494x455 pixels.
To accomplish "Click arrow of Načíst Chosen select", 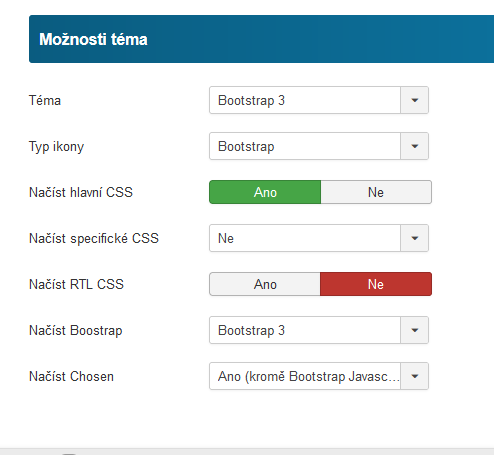I will (x=414, y=376).
